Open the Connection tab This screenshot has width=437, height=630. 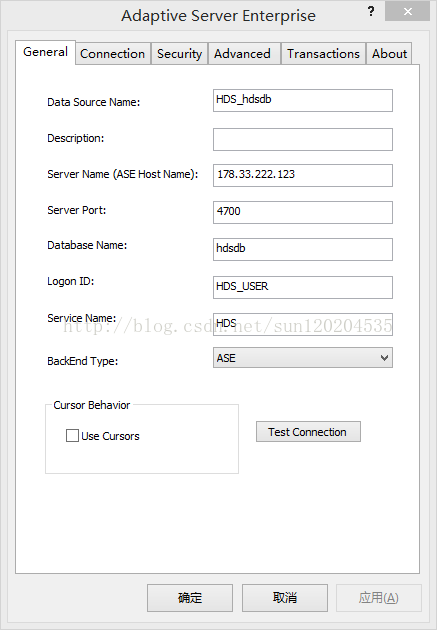click(112, 54)
